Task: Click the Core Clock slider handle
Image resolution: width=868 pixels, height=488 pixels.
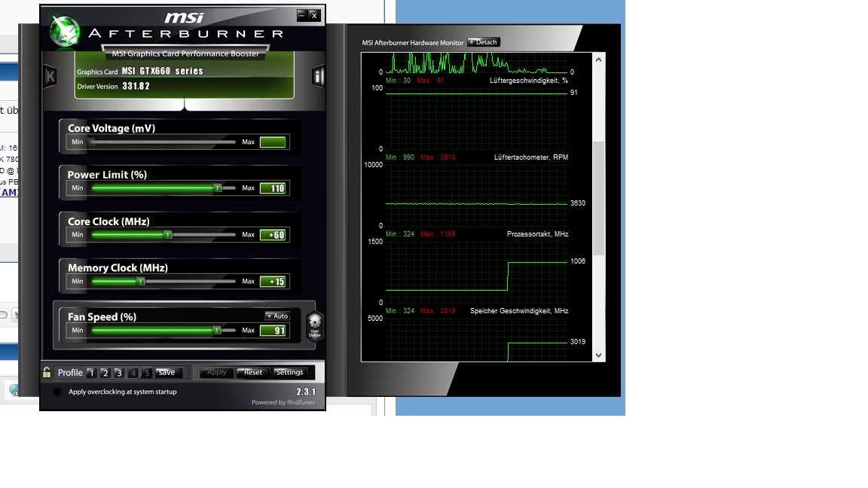Action: coord(168,235)
